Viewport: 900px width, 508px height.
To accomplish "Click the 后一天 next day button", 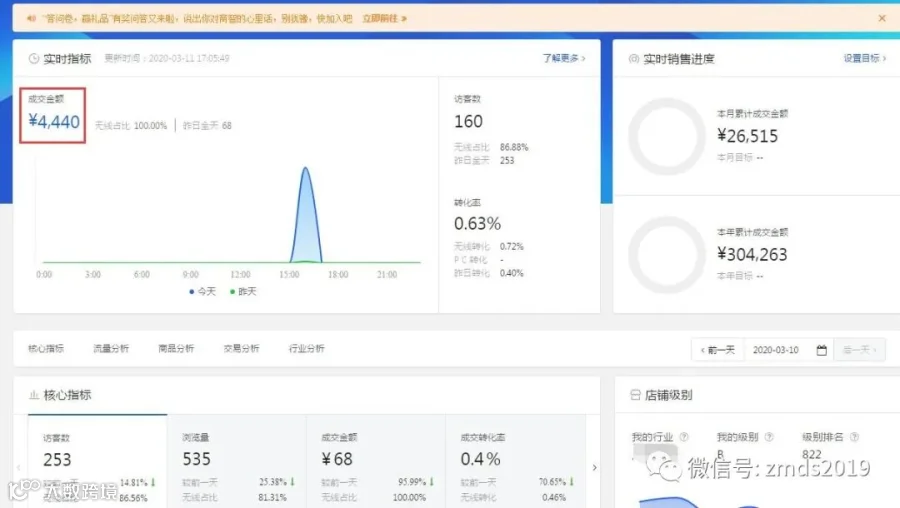I will pos(859,350).
